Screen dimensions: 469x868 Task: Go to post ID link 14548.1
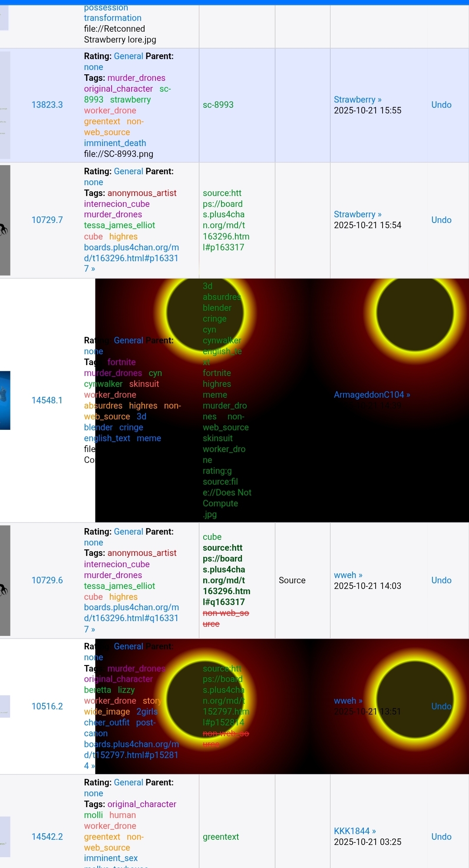pyautogui.click(x=47, y=400)
